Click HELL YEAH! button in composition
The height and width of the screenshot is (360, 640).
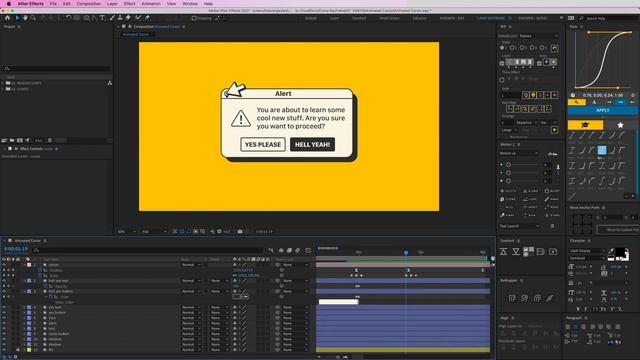click(x=312, y=144)
